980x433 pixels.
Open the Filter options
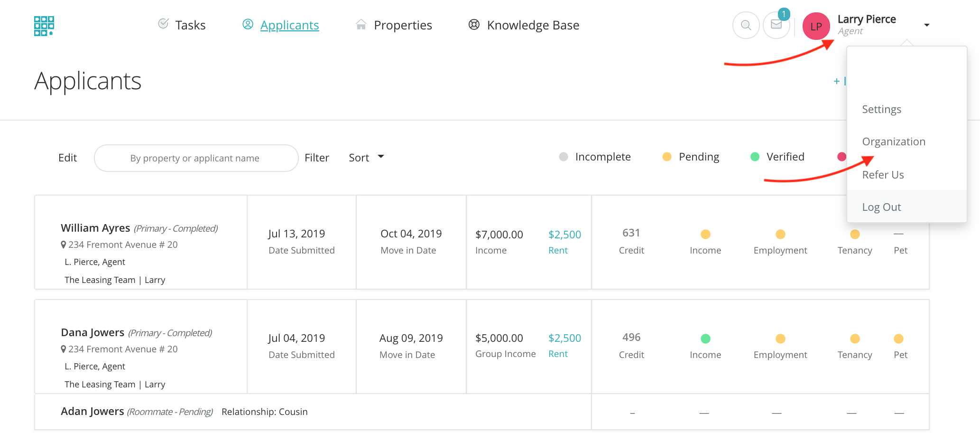point(316,158)
